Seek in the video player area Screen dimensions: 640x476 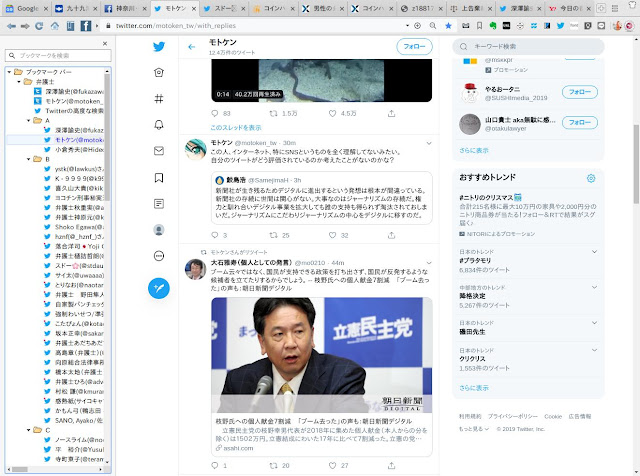322,80
